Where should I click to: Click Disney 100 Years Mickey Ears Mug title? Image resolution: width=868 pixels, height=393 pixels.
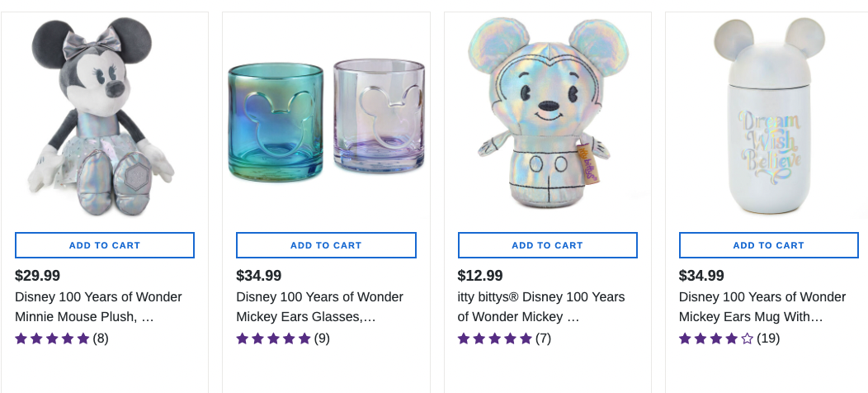[762, 306]
